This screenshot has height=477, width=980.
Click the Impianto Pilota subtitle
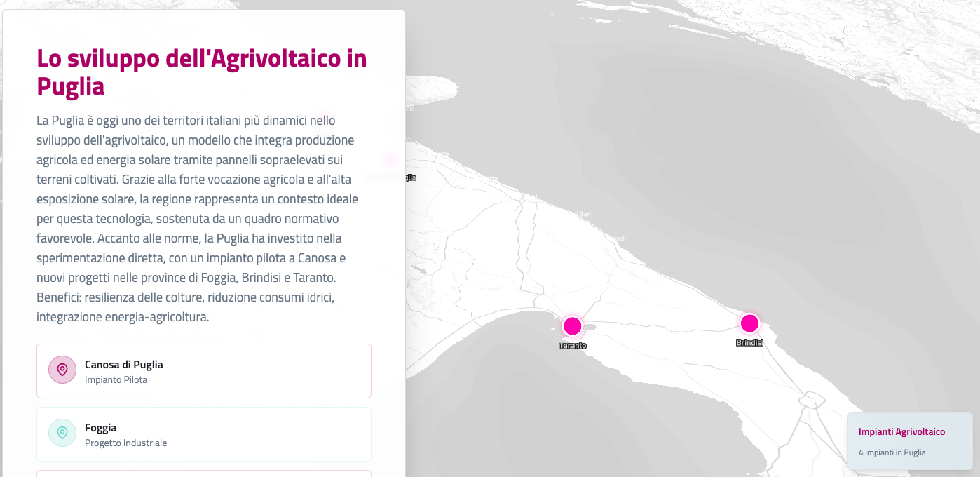click(116, 380)
